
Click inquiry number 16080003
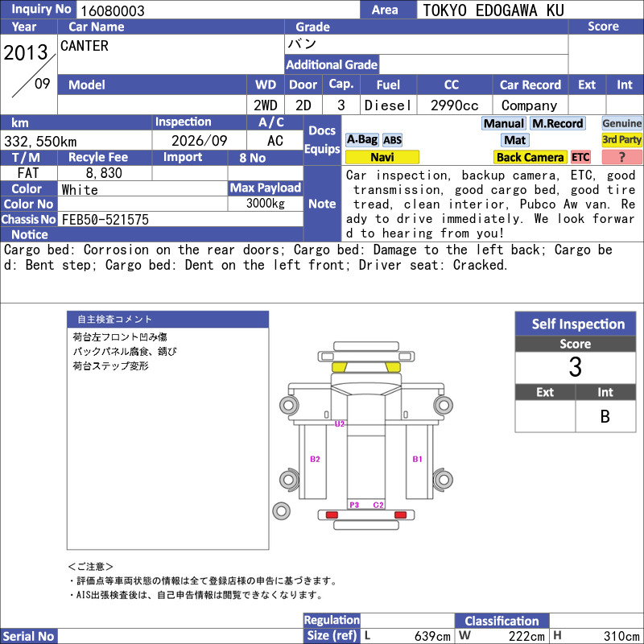[x=113, y=11]
